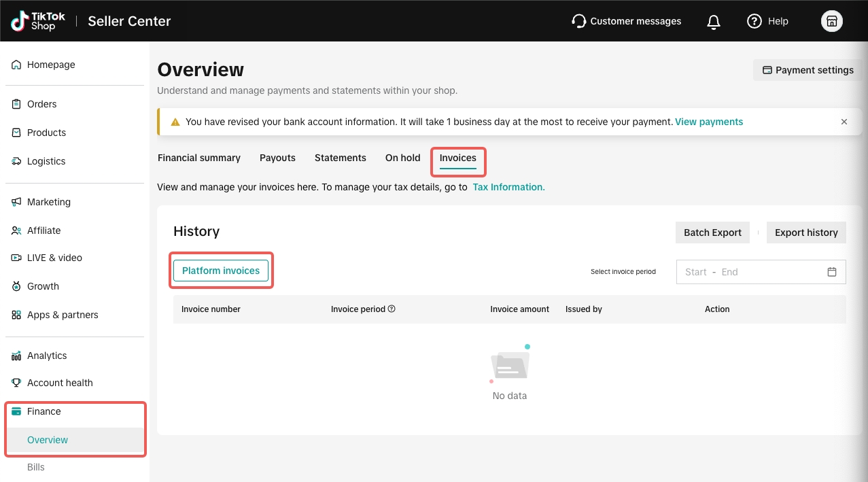Click the TikTok Shop logo

(x=38, y=21)
